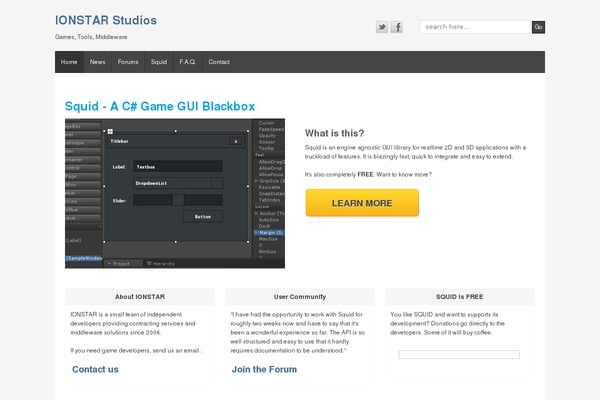Open the News menu item
The image size is (600, 400).
pos(98,62)
